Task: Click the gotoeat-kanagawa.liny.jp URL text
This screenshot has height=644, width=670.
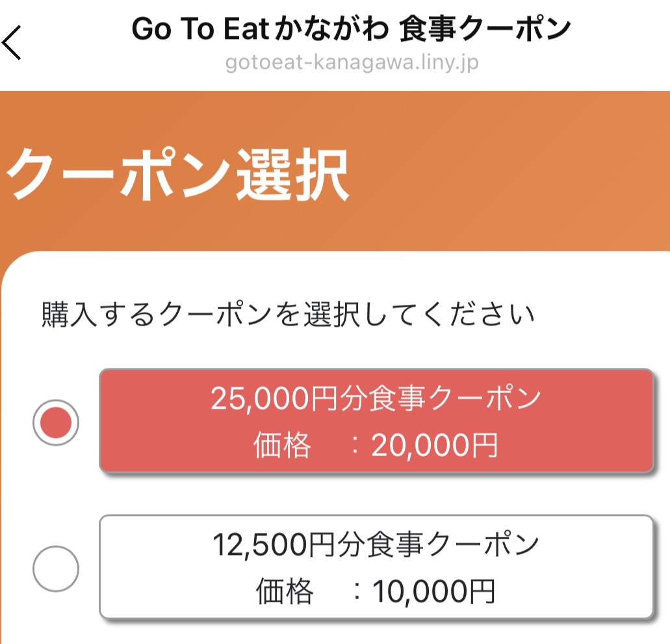Action: [x=352, y=64]
